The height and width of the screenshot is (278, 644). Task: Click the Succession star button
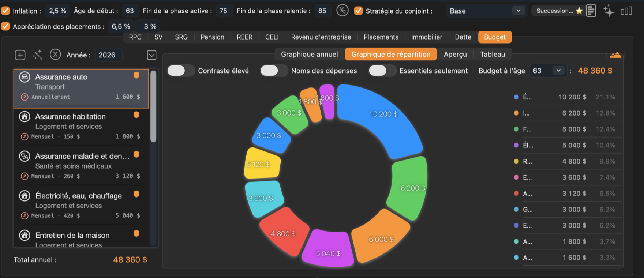click(558, 11)
